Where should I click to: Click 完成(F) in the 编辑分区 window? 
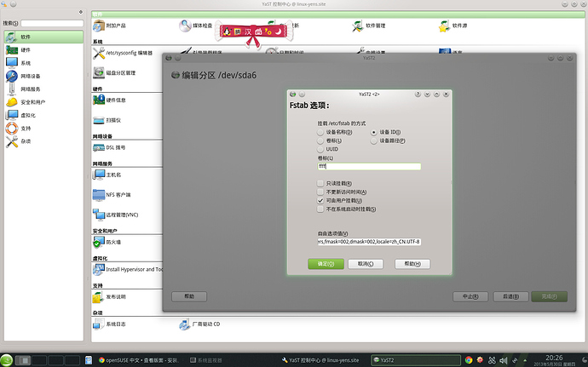click(550, 296)
